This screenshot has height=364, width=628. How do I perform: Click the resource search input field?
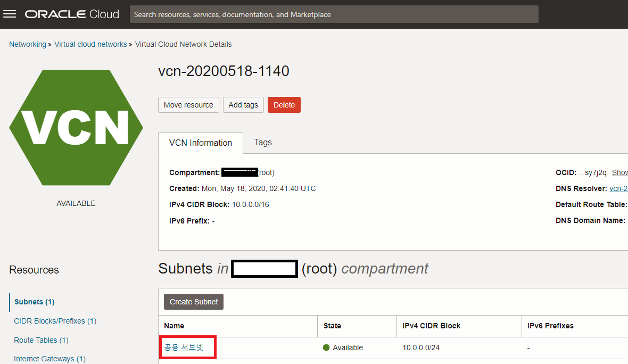tap(334, 14)
